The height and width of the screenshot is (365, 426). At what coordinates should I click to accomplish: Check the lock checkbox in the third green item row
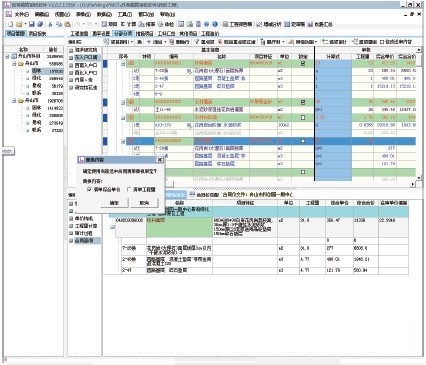(x=303, y=117)
